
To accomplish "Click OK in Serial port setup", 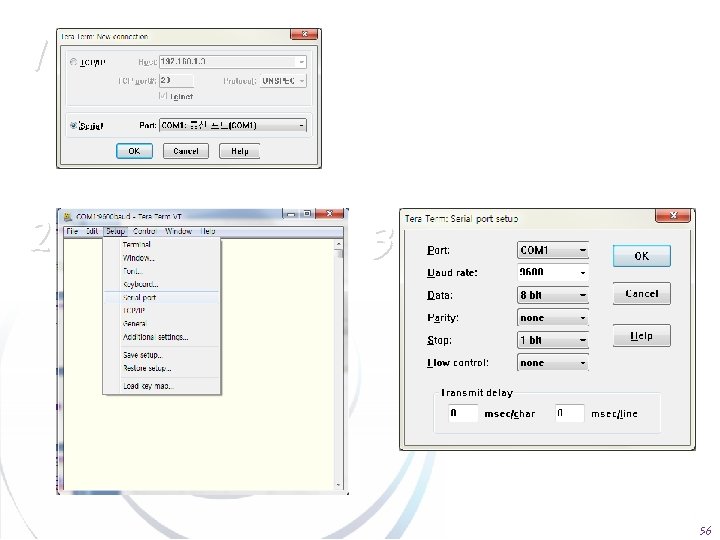I will [x=641, y=256].
